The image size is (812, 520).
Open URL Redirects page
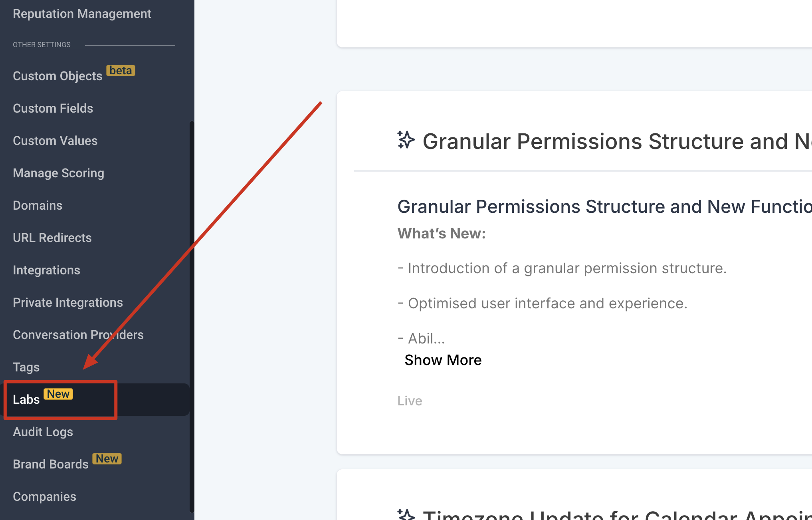52,238
